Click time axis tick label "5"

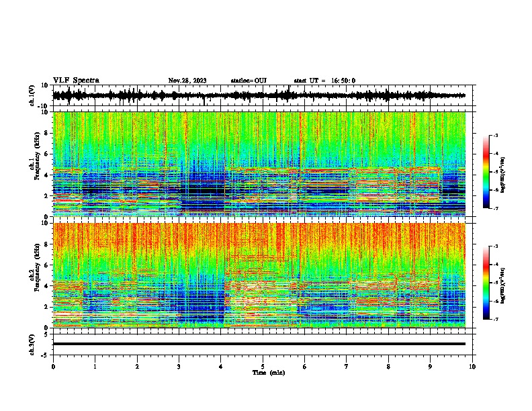tap(263, 367)
